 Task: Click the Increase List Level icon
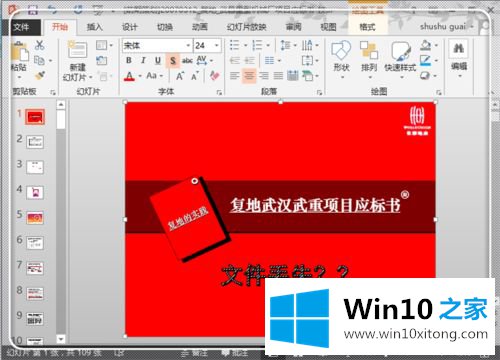pos(250,60)
